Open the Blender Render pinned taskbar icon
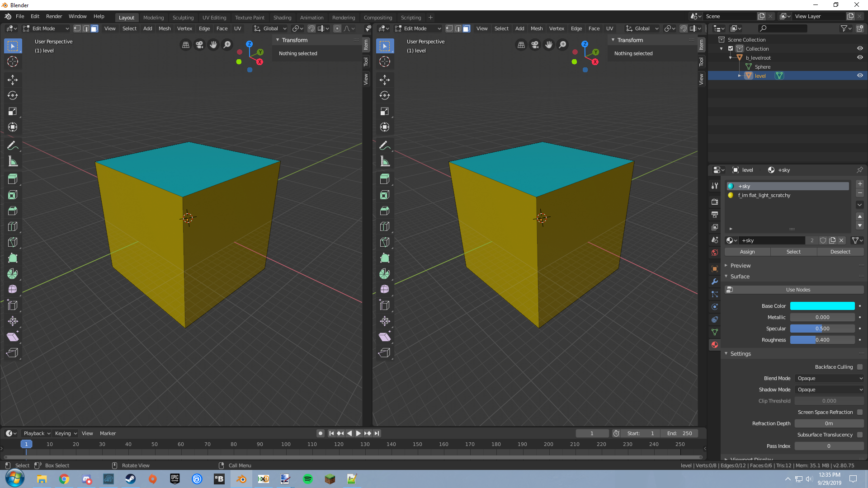This screenshot has height=488, width=868. pos(241,479)
